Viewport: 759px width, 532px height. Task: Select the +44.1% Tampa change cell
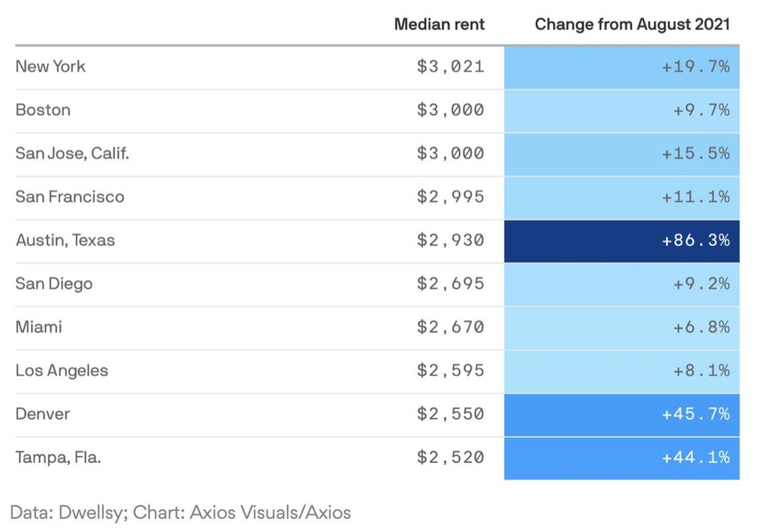tap(621, 458)
